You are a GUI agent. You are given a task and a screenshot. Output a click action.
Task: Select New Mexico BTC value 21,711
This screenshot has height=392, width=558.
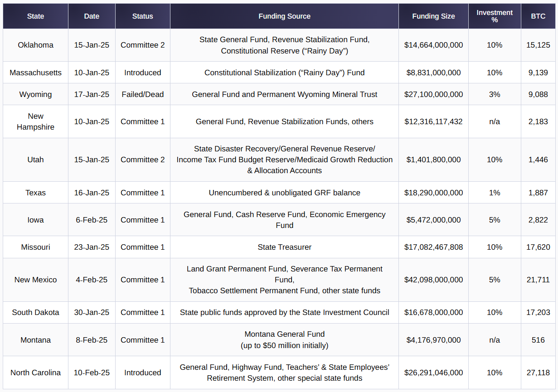(x=538, y=280)
